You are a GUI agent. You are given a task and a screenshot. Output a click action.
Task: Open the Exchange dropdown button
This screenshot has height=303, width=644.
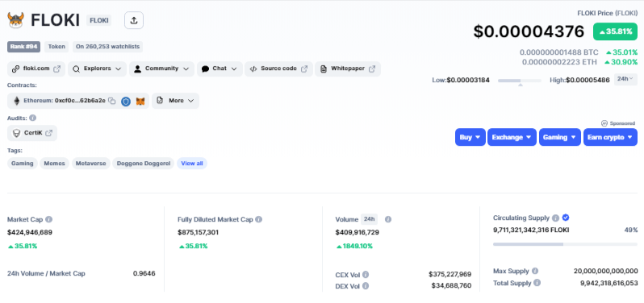[x=512, y=137]
